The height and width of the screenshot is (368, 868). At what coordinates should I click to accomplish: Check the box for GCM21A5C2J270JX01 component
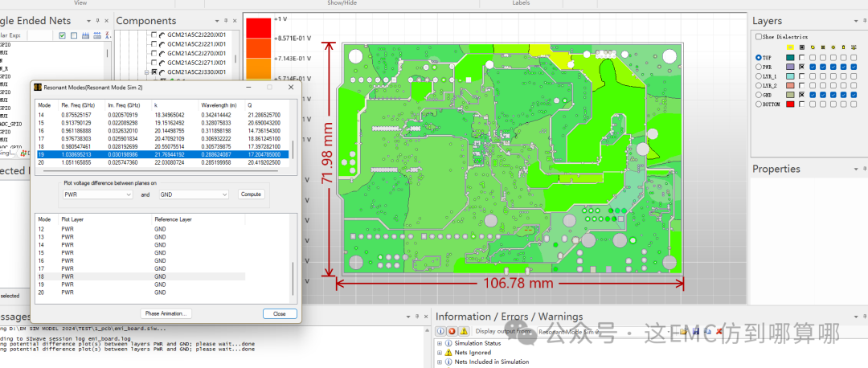(154, 53)
